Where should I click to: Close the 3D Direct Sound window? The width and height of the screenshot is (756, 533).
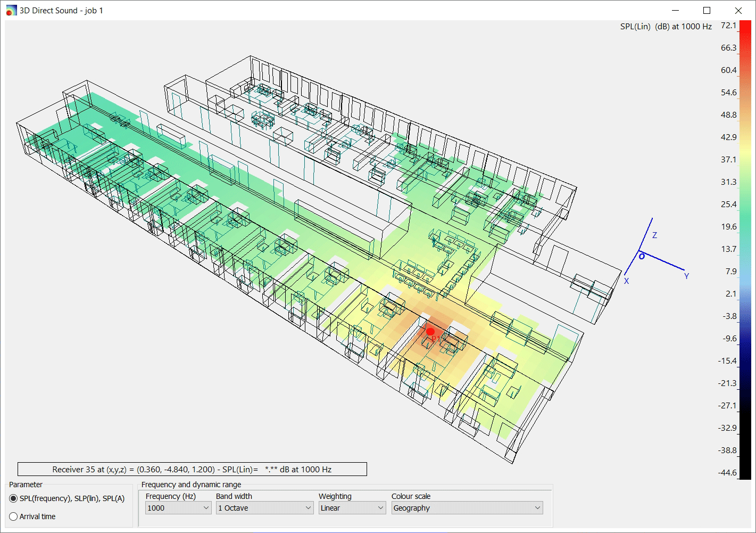click(738, 11)
